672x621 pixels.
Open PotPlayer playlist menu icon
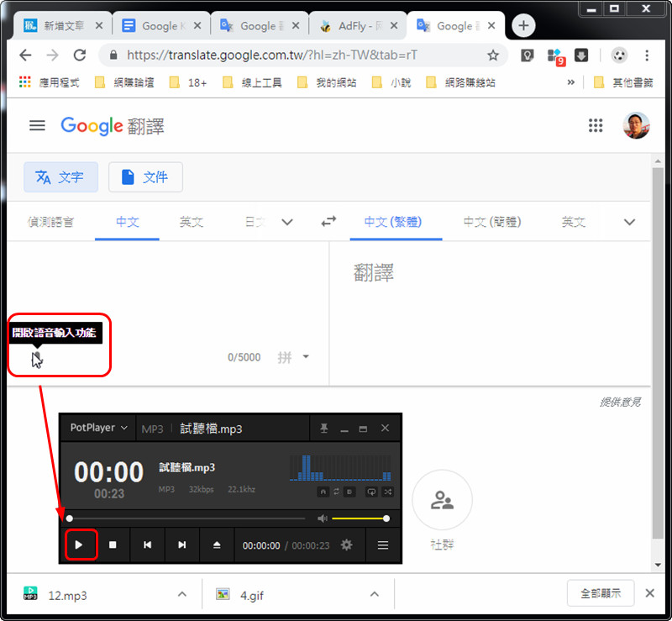pos(383,545)
